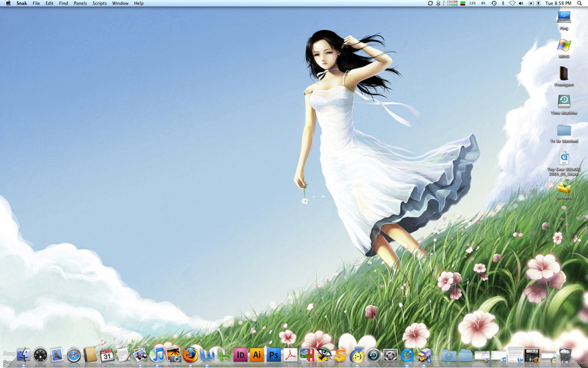
Task: Open Parallels Desktop in the Dock
Action: [x=307, y=355]
